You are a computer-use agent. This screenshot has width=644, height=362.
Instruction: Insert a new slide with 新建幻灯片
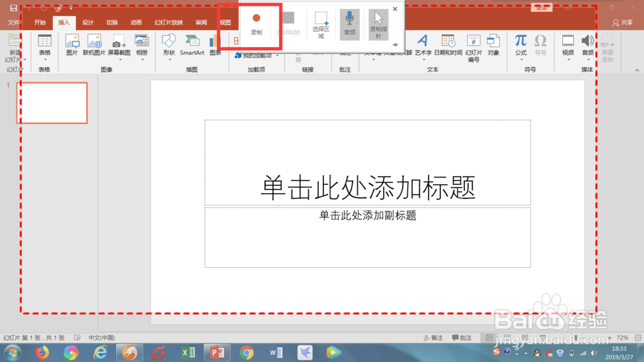pos(14,48)
